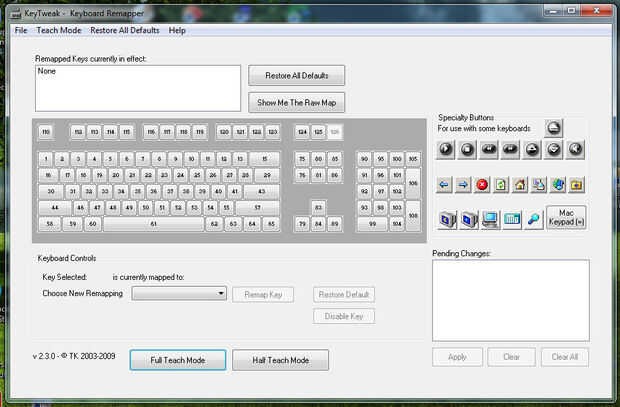This screenshot has width=620, height=407.
Task: Select numpad key 90
Action: (x=365, y=159)
